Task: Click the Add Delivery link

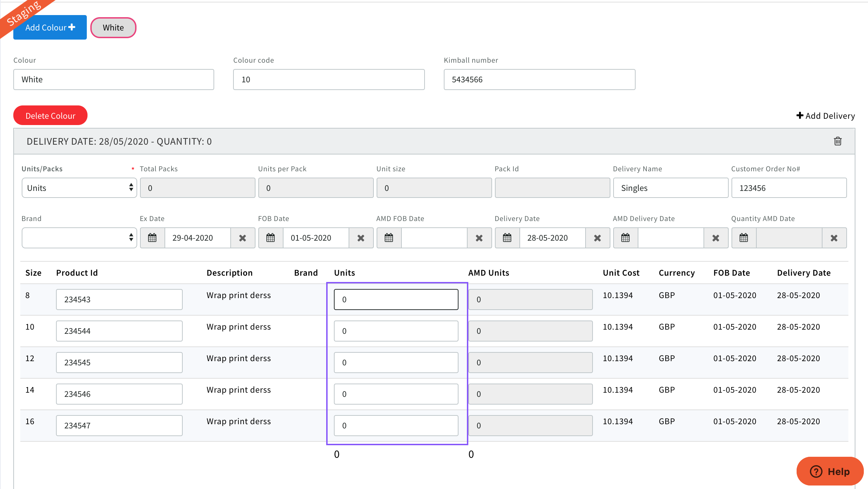Action: point(825,116)
